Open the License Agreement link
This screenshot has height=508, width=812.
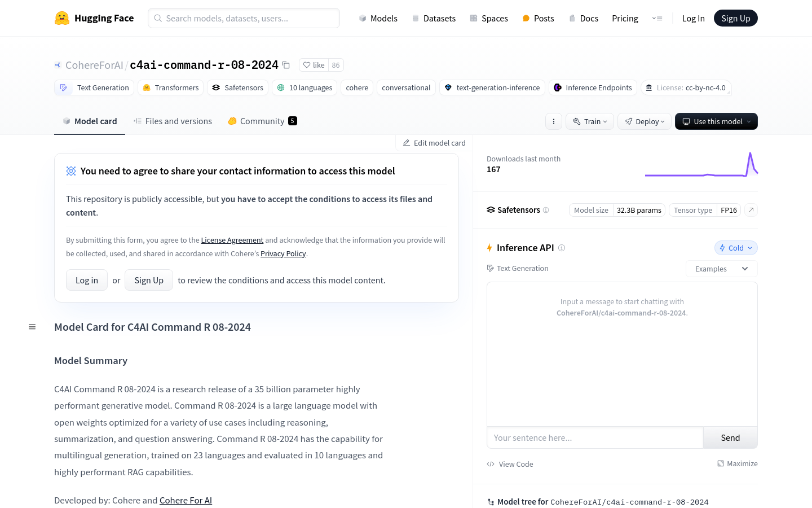[232, 240]
